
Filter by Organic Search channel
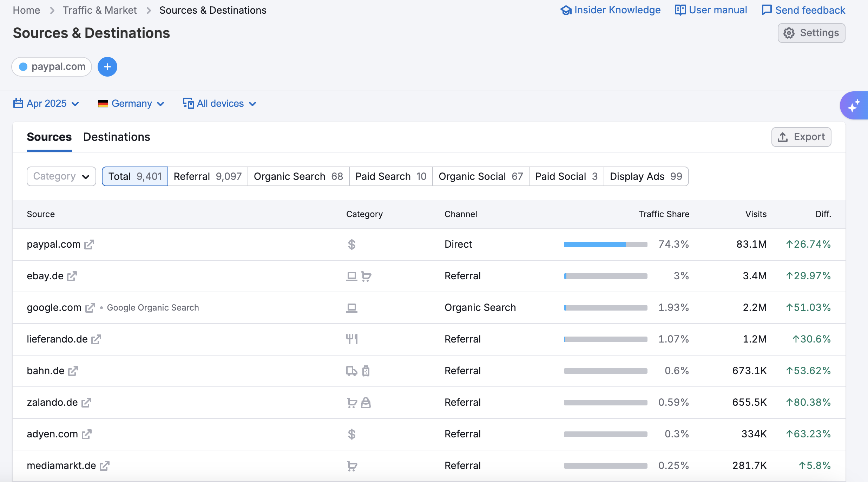tap(298, 176)
